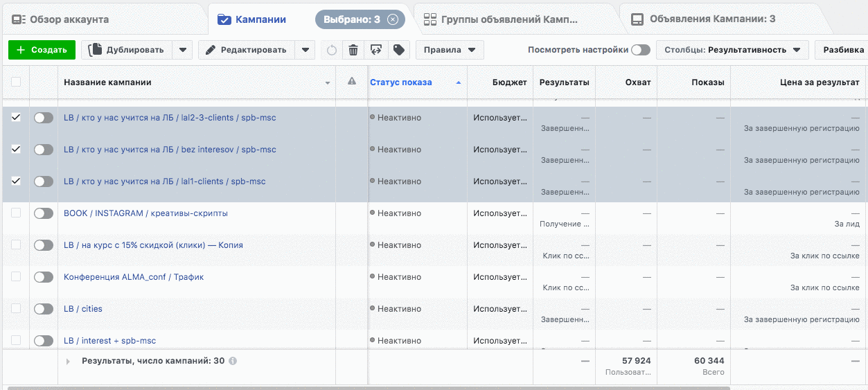The image size is (868, 390).
Task: Check the 'BOOK / INSTAGRAM' campaign checkbox
Action: pos(16,213)
